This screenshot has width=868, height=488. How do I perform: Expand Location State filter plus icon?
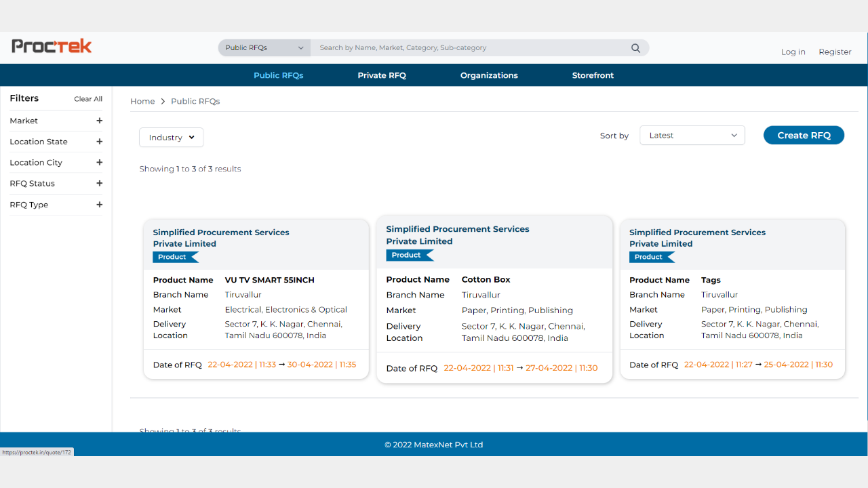(99, 142)
